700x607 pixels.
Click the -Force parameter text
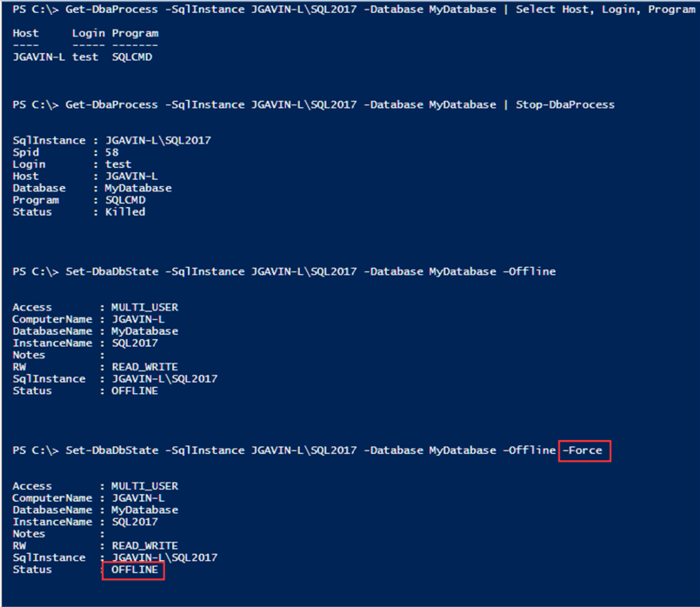coord(582,450)
